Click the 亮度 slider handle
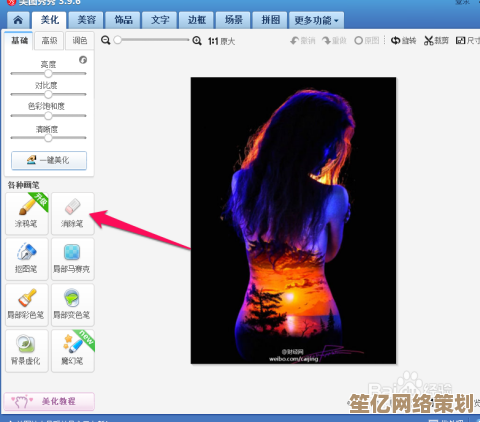This screenshot has height=422, width=480. pyautogui.click(x=48, y=73)
